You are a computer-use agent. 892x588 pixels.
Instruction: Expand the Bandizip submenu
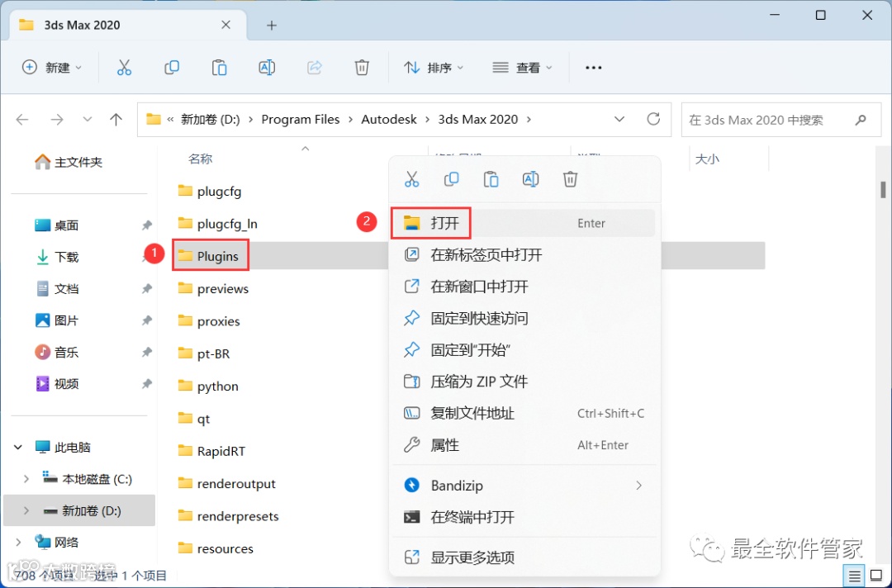[x=638, y=485]
